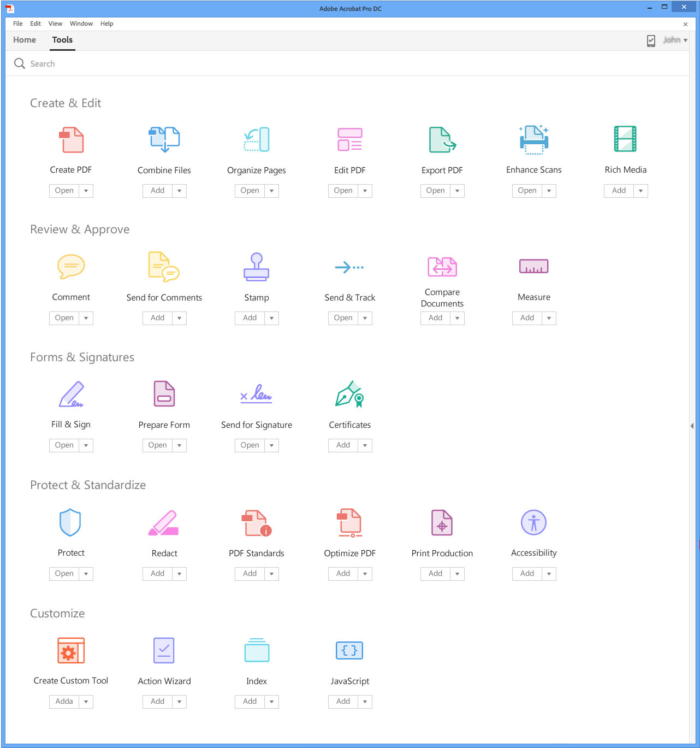Select the Send for Comments icon
Viewport: 700px width, 748px height.
click(x=164, y=267)
